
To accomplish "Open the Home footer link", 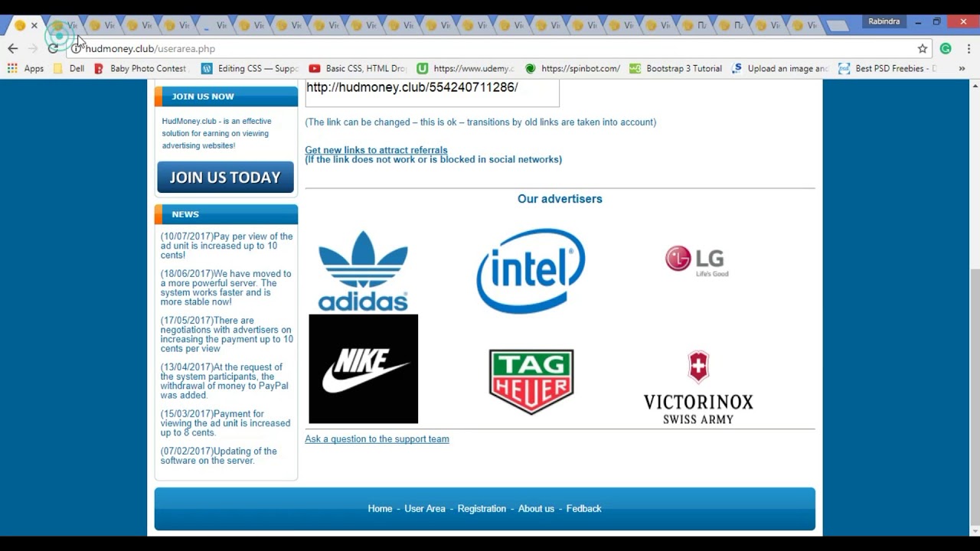I will [x=380, y=509].
